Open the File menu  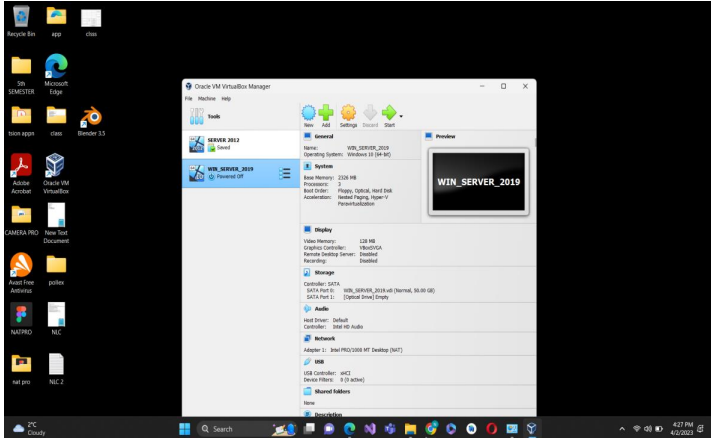189,98
